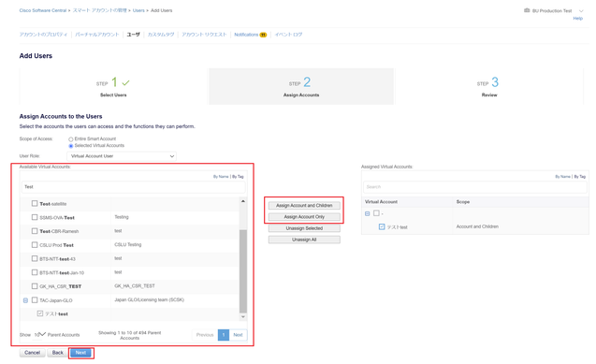
Task: Click By Tag in the Assigned Virtual Accounts panel
Action: (x=580, y=177)
